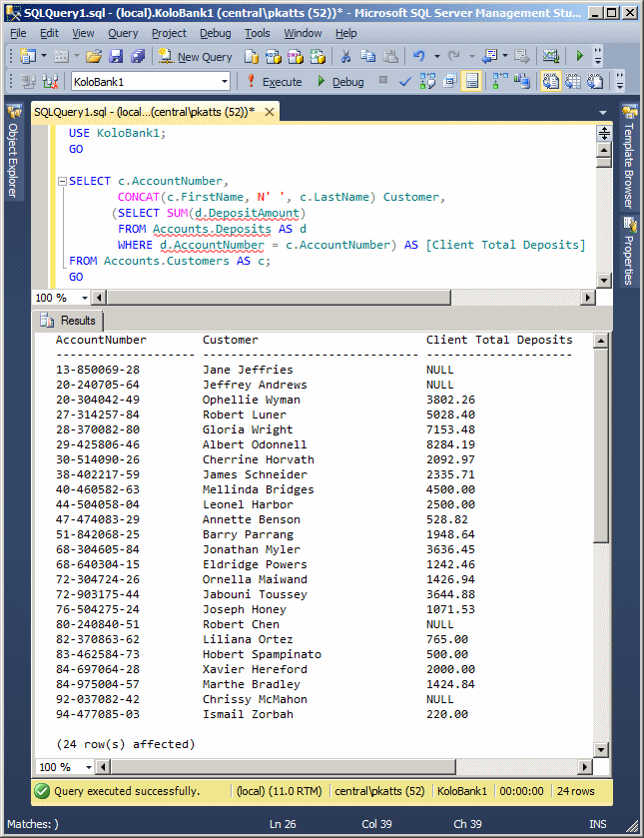The width and height of the screenshot is (644, 838).
Task: Open the KoloBank1 database dropdown
Action: 225,82
